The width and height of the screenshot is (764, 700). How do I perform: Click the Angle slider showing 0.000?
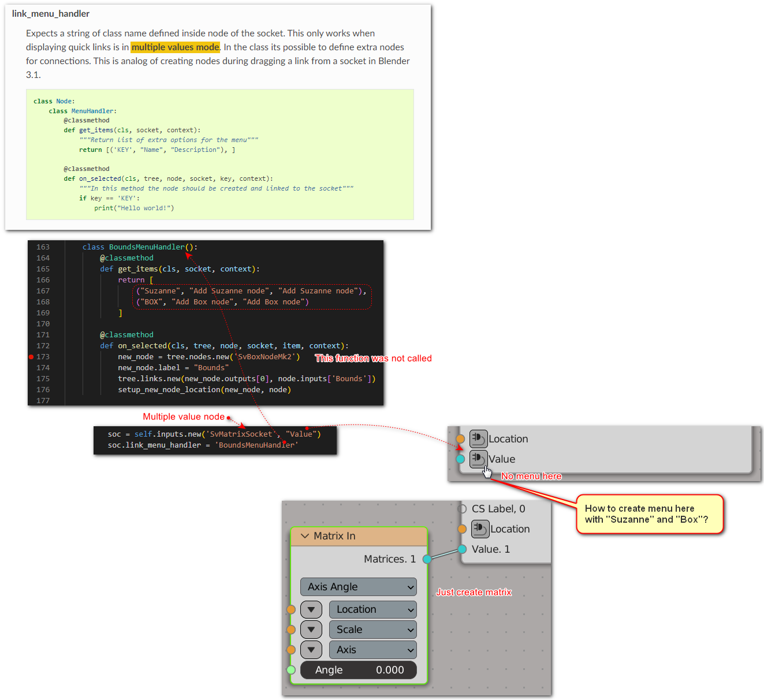pos(358,670)
